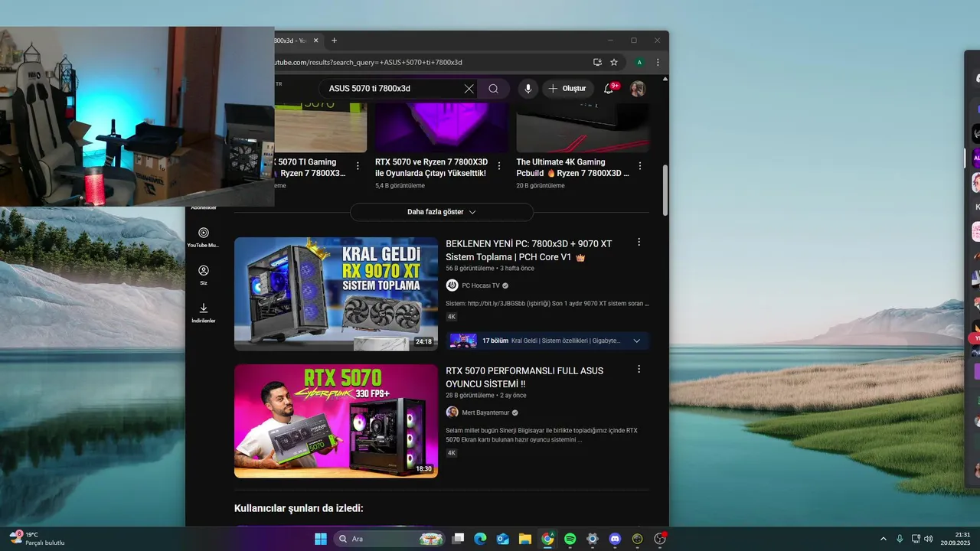Viewport: 980px width, 551px height.
Task: Click the display/network icon in the system tray
Action: [x=915, y=539]
